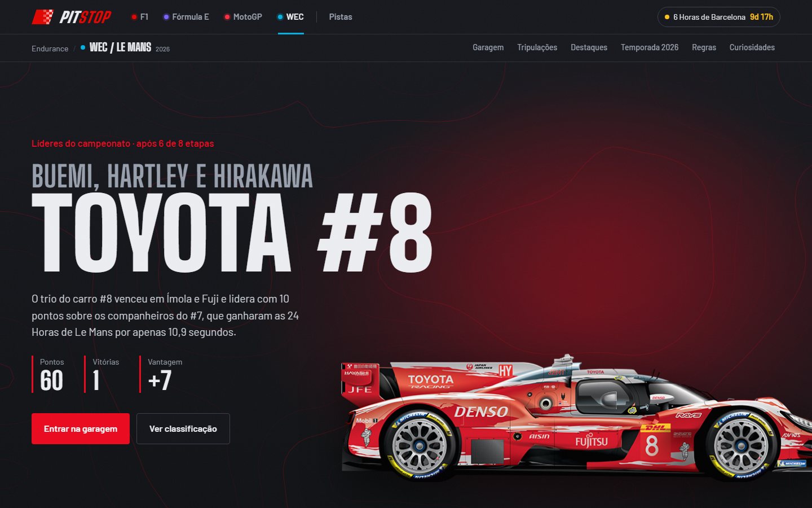Go back to Endurance breadcrumb
Screen dimensions: 812x508
(50, 49)
